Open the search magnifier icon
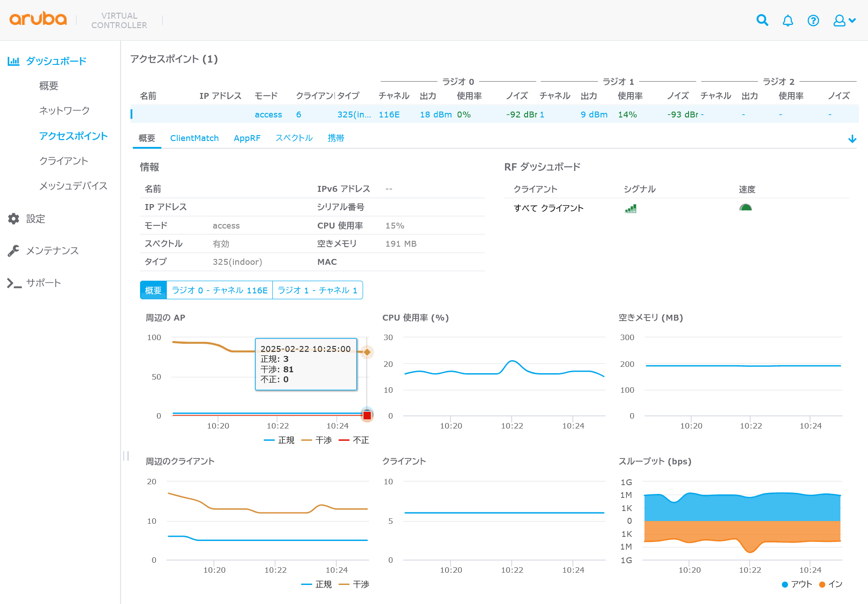The height and width of the screenshot is (604, 868). tap(762, 20)
